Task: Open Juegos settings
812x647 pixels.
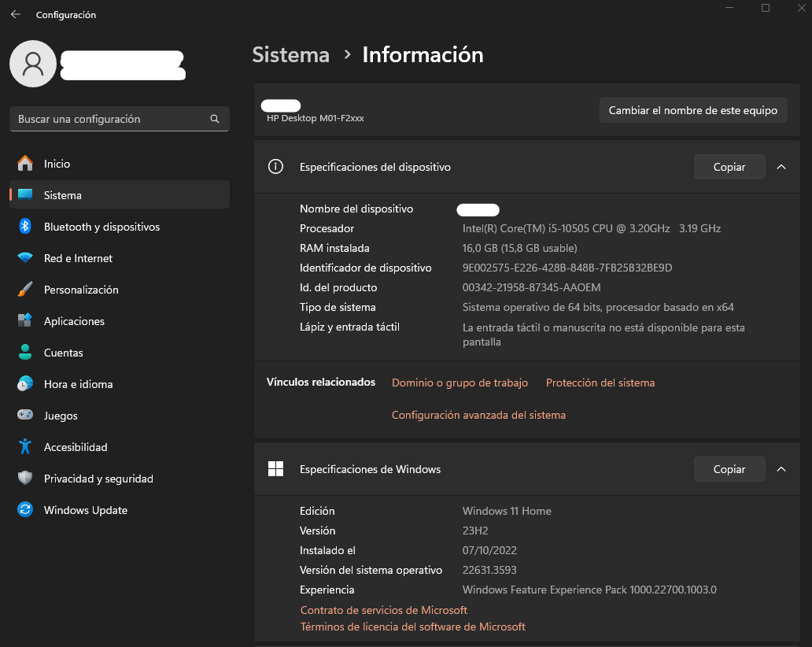Action: [x=120, y=416]
